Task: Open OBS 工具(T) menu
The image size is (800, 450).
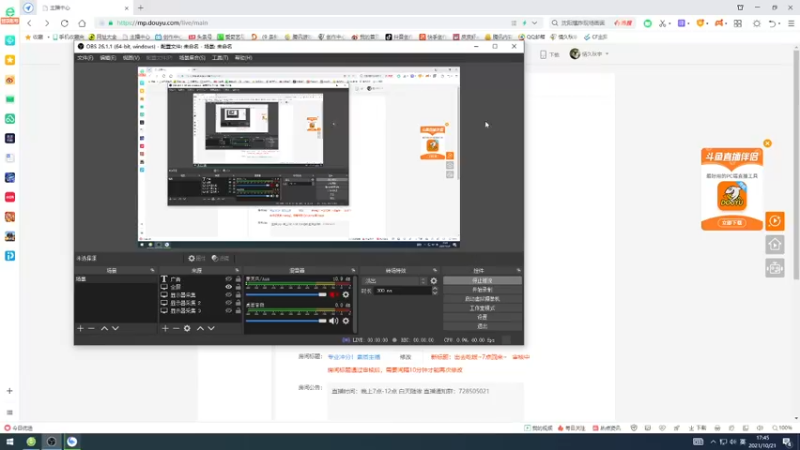Action: 220,58
